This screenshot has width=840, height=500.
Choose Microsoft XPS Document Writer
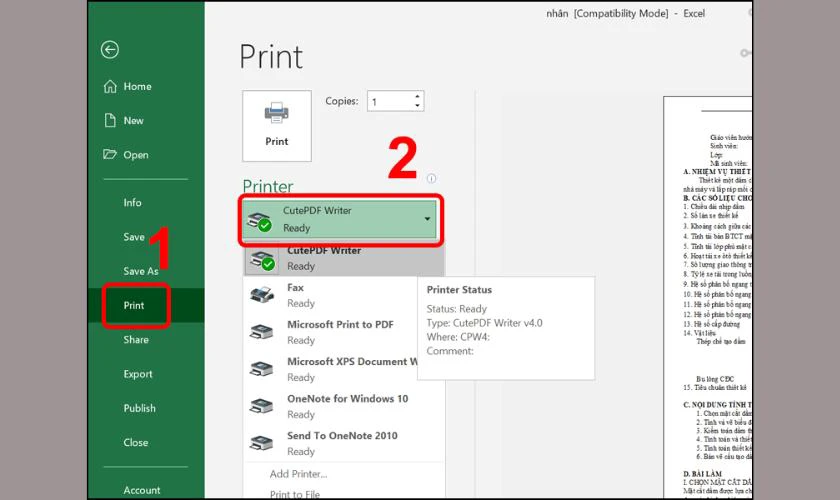pyautogui.click(x=331, y=369)
